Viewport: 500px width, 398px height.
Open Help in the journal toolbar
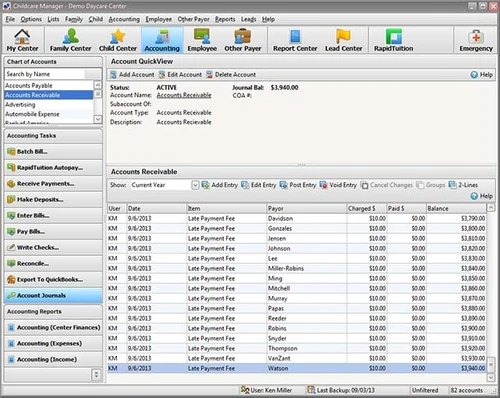tap(481, 196)
